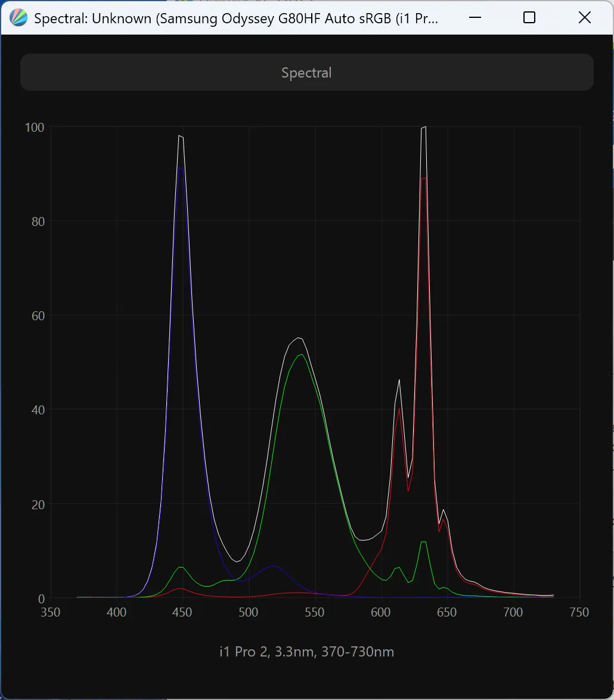Minimize the Spectral window
The width and height of the screenshot is (614, 700).
475,17
